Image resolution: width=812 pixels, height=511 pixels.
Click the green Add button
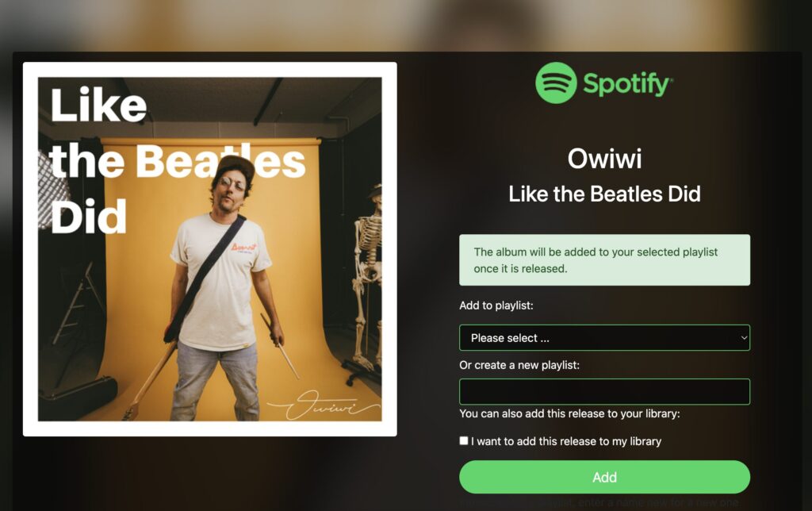point(604,477)
